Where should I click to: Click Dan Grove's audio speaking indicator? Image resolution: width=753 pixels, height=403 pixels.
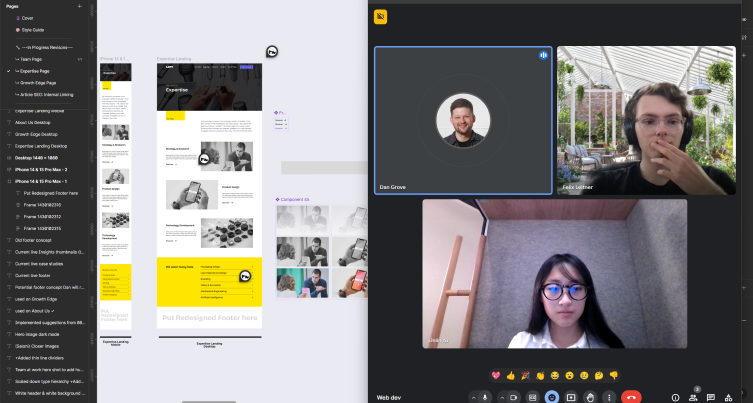543,55
